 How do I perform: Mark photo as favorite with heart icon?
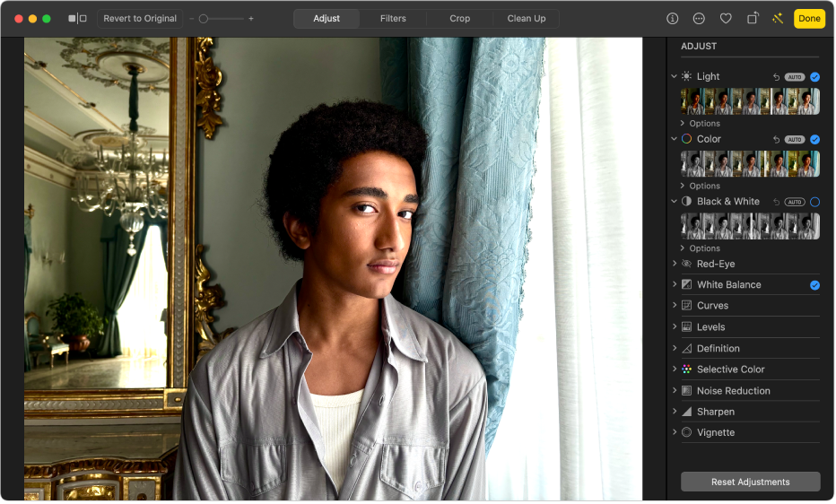726,19
